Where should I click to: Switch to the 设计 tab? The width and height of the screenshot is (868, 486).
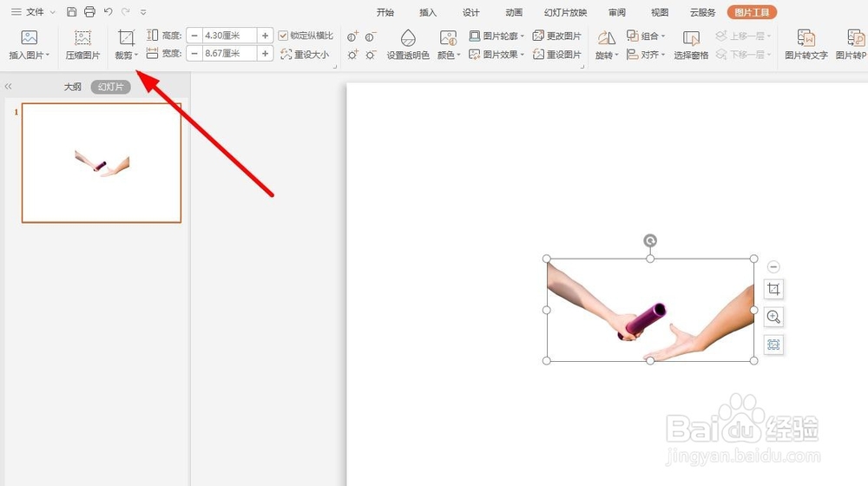(470, 12)
